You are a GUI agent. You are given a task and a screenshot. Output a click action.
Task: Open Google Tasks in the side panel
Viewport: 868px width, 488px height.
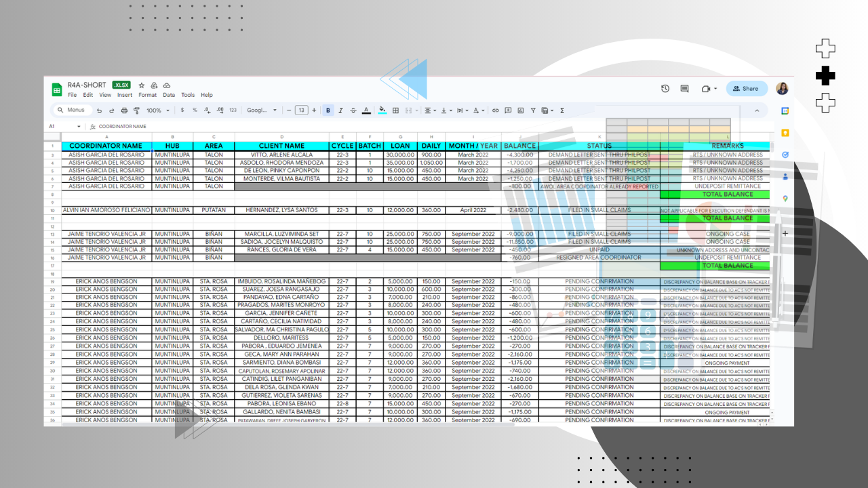[x=785, y=155]
